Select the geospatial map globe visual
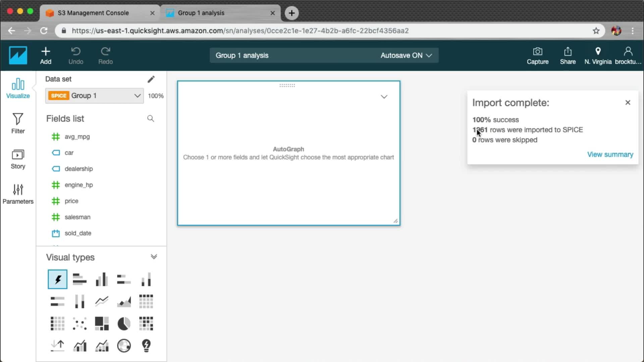 point(124,346)
